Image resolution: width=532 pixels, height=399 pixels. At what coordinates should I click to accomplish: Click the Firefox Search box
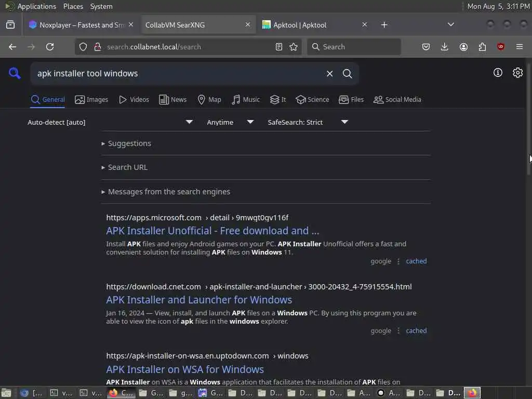(354, 47)
